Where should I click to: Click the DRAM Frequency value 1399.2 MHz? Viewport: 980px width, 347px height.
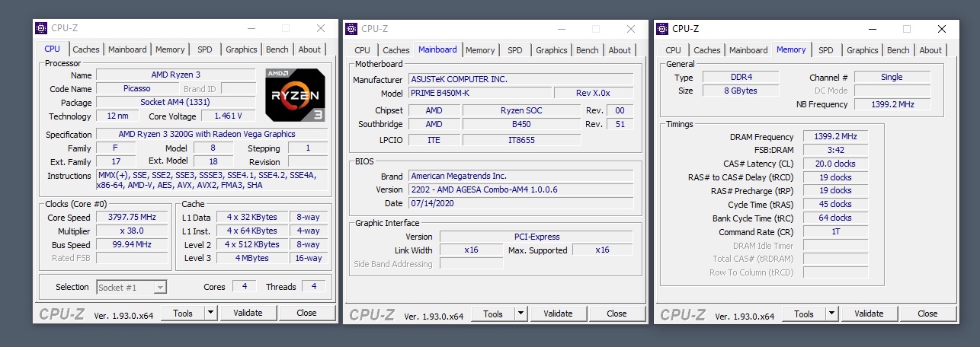[835, 137]
